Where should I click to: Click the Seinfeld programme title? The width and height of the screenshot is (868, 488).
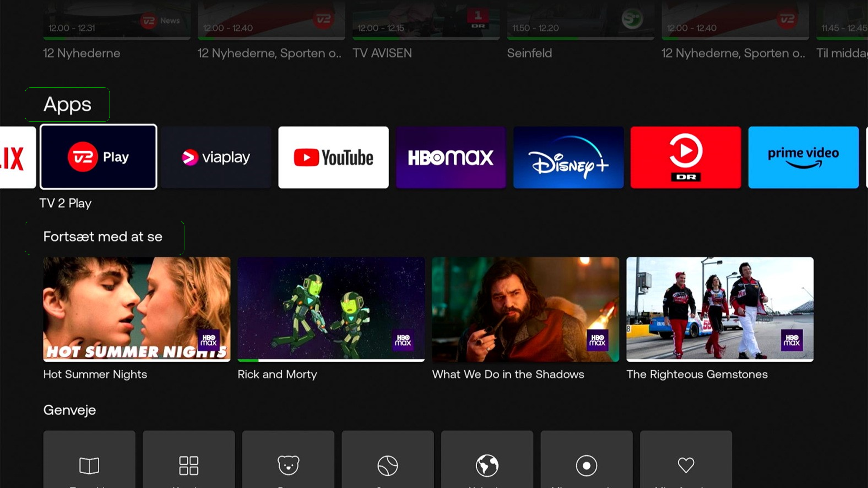(529, 53)
